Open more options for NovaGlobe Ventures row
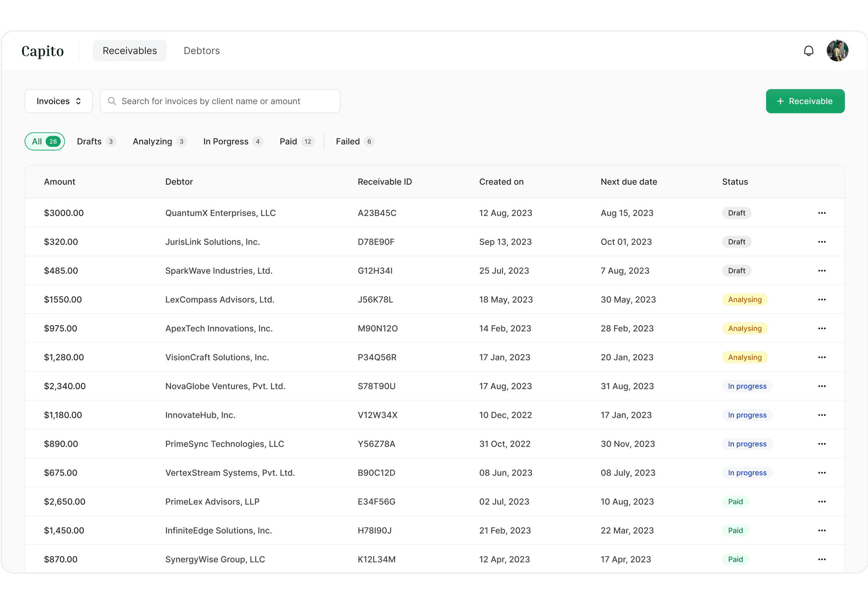This screenshot has width=868, height=604. 821,386
